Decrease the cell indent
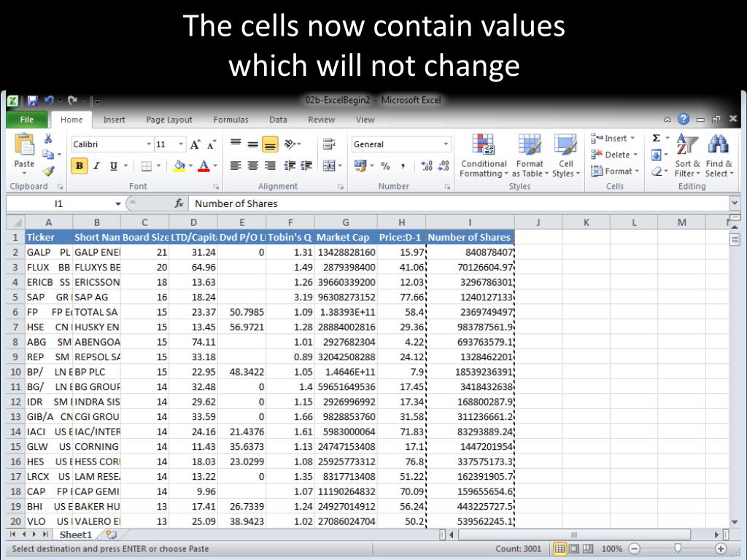Viewport: 747px width, 560px height. point(289,166)
